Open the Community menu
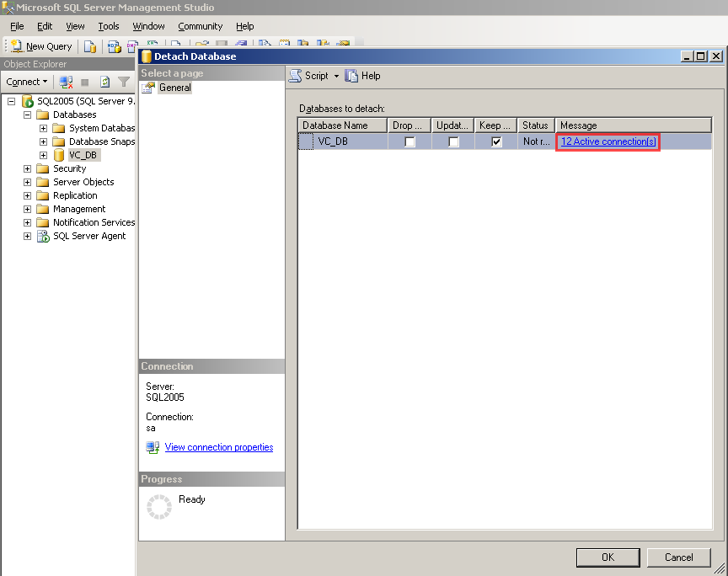Image resolution: width=728 pixels, height=576 pixels. tap(200, 26)
